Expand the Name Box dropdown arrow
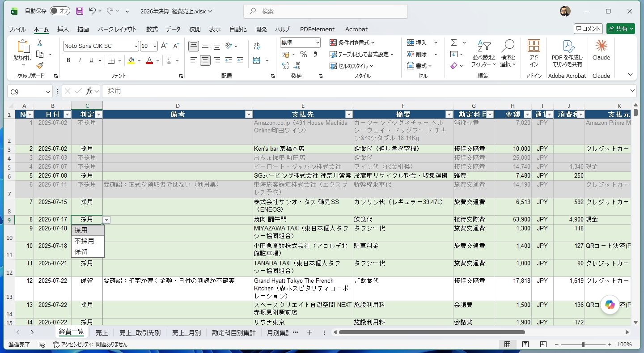 point(48,91)
